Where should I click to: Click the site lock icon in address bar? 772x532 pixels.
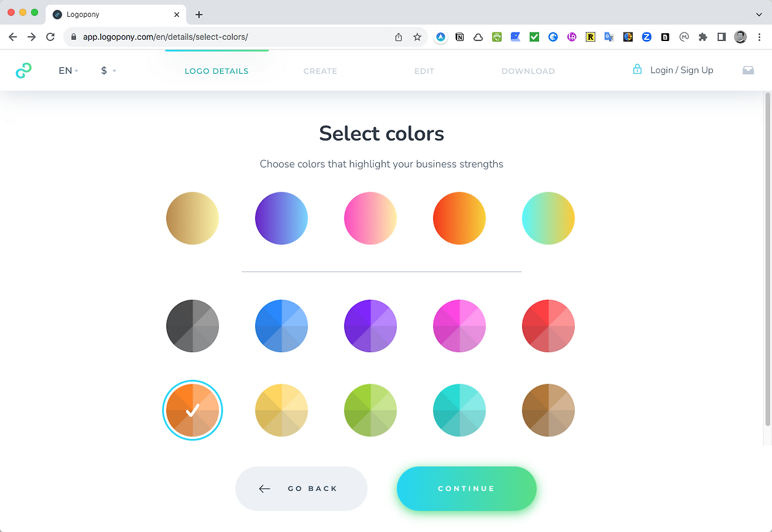click(74, 37)
